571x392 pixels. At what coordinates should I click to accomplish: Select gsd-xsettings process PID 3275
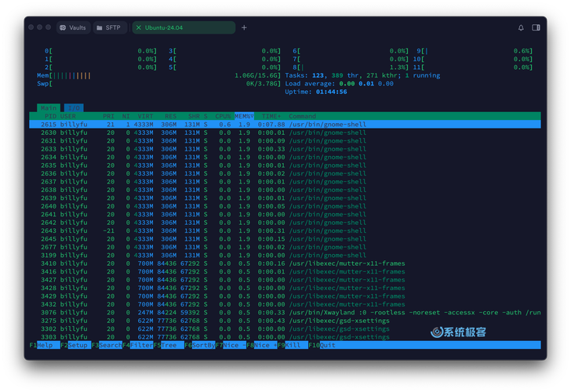click(x=285, y=321)
